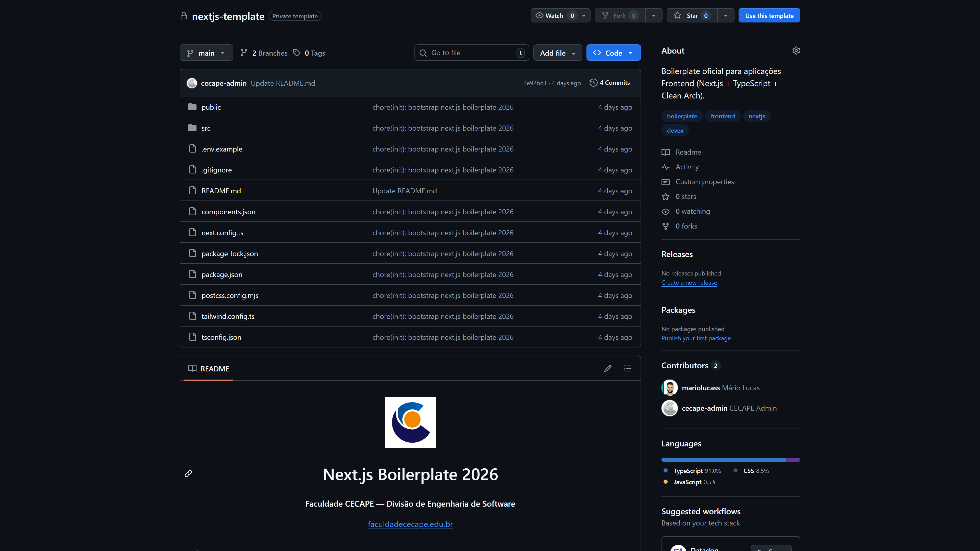980x551 pixels.
Task: Switch to the README tab
Action: point(209,368)
